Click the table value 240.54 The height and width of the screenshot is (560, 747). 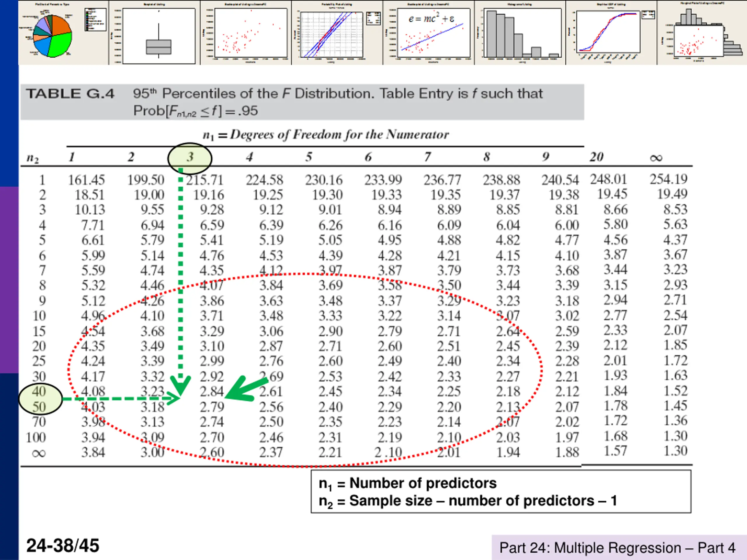click(560, 180)
